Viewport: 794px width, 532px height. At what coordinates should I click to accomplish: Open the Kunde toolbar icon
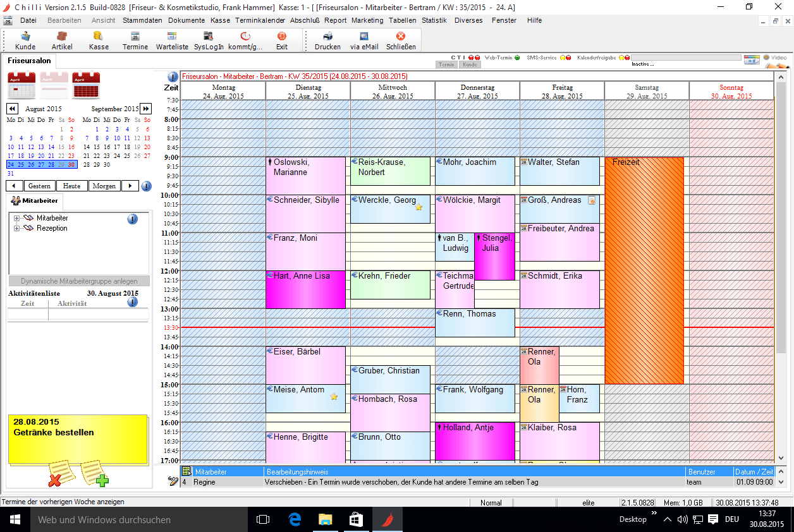click(25, 40)
